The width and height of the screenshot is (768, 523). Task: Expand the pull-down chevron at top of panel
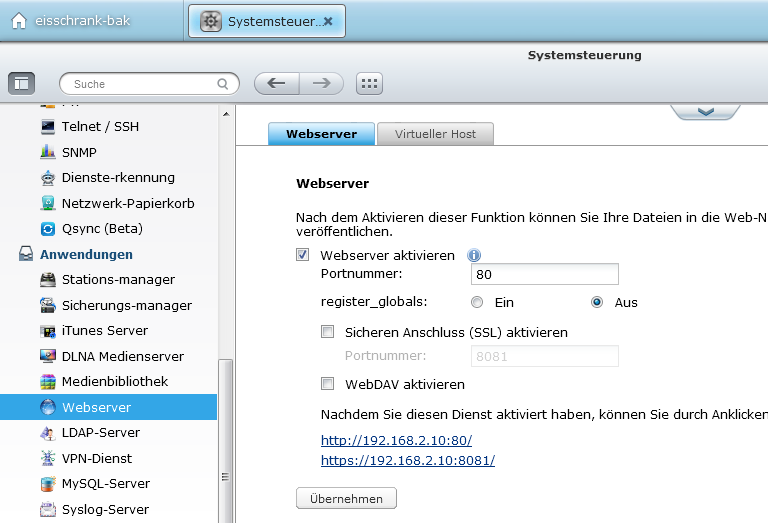705,112
